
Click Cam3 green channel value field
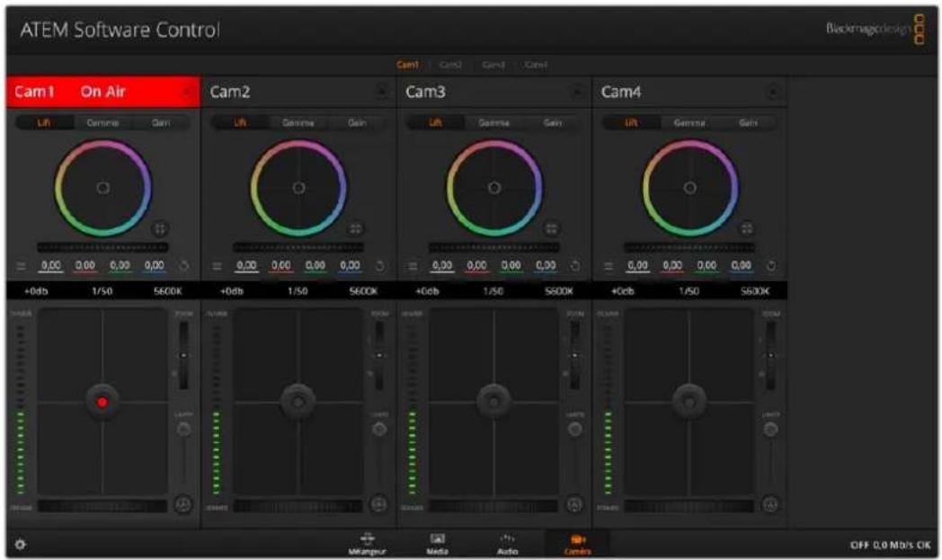511,265
